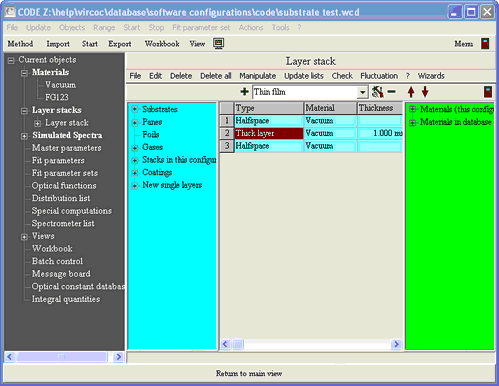
Task: Open the Manipulate menu
Action: pos(257,76)
